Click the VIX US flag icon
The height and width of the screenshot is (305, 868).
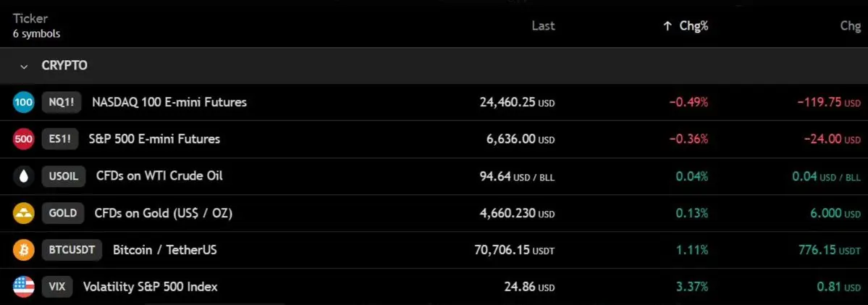point(24,287)
